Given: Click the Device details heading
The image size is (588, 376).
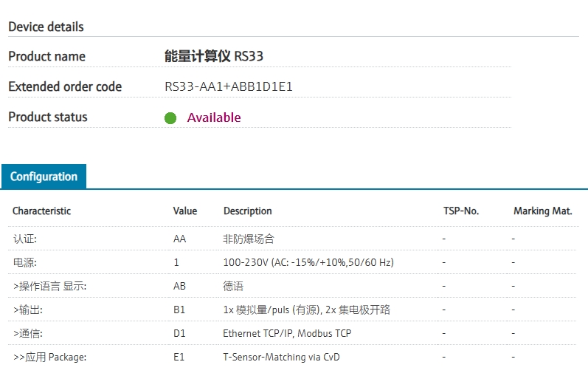Looking at the screenshot, I should coord(46,27).
